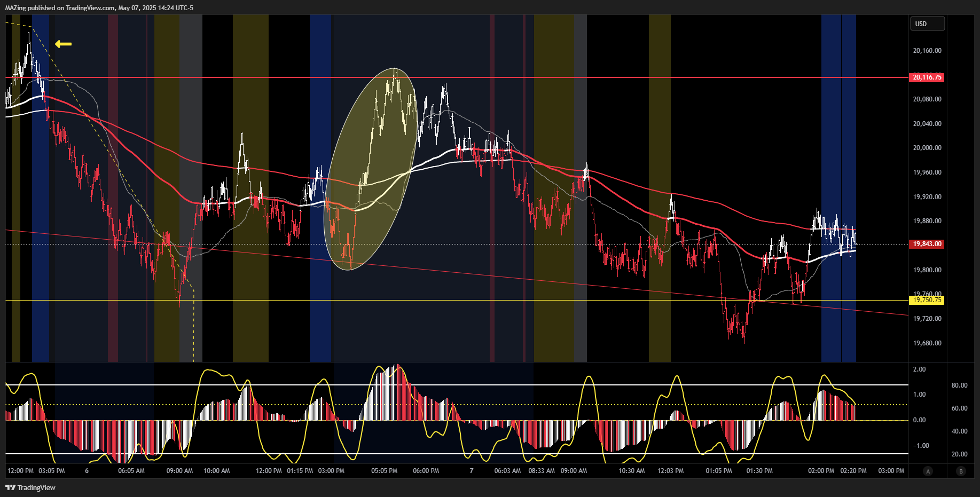Image resolution: width=980 pixels, height=497 pixels.
Task: Click the 06:00 PM time label
Action: (426, 471)
